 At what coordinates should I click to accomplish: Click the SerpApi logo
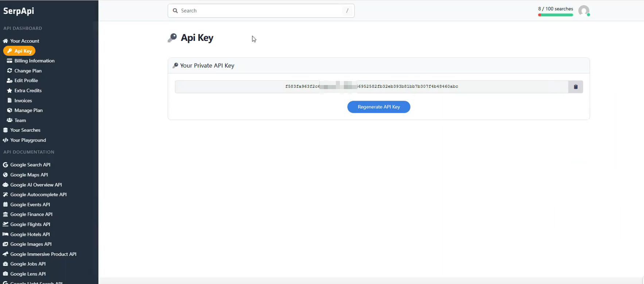19,11
